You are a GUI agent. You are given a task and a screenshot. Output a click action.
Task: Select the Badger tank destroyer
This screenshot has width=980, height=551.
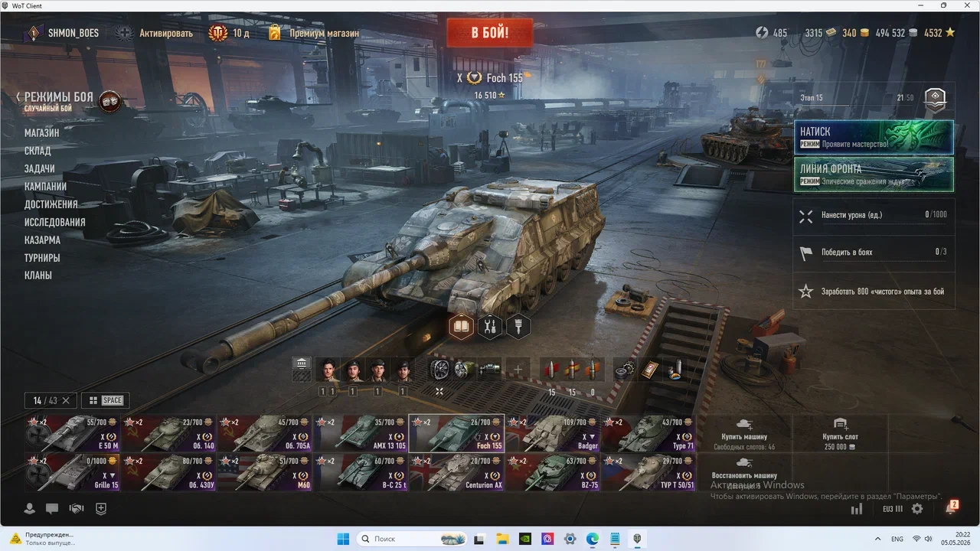(x=553, y=433)
